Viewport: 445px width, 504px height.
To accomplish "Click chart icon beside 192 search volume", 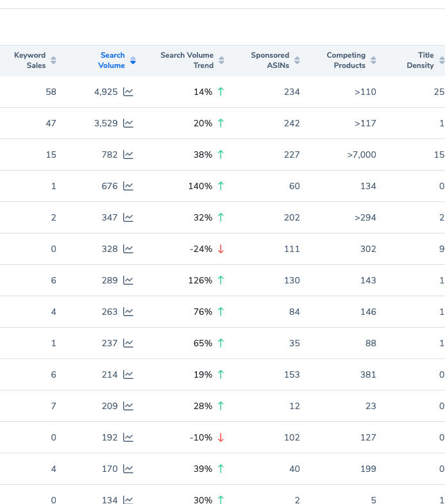I will 128,437.
